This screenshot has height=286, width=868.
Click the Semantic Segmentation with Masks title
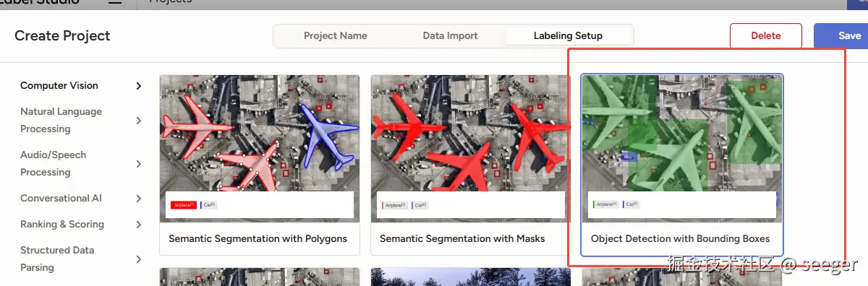[x=462, y=238]
